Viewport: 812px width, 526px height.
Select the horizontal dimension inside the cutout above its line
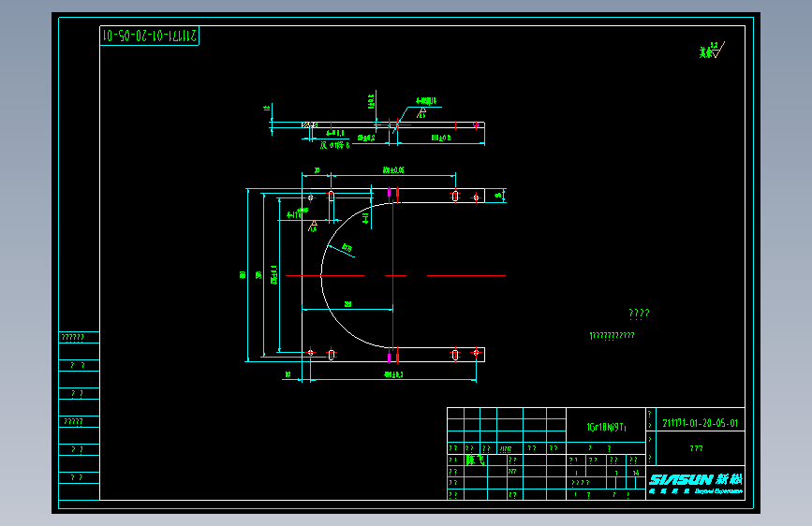tap(348, 304)
